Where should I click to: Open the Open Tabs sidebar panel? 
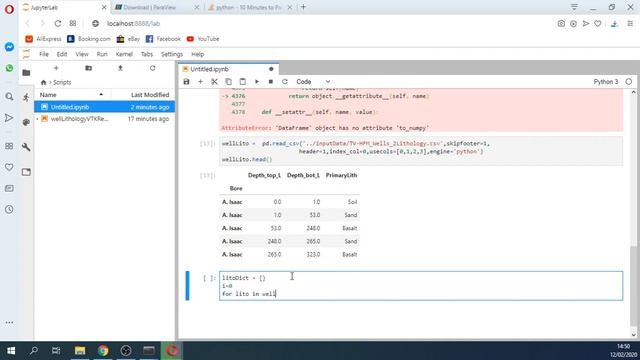(x=26, y=172)
